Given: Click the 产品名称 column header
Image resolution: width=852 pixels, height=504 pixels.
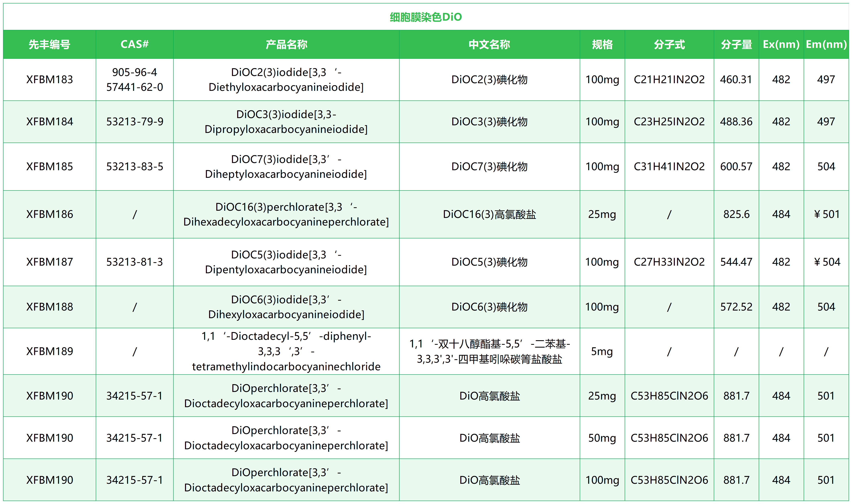Looking at the screenshot, I should (x=286, y=45).
